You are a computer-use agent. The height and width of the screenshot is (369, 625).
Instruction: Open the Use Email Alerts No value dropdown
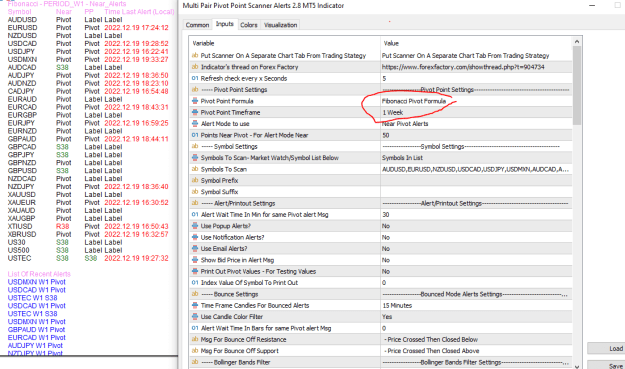[476, 249]
